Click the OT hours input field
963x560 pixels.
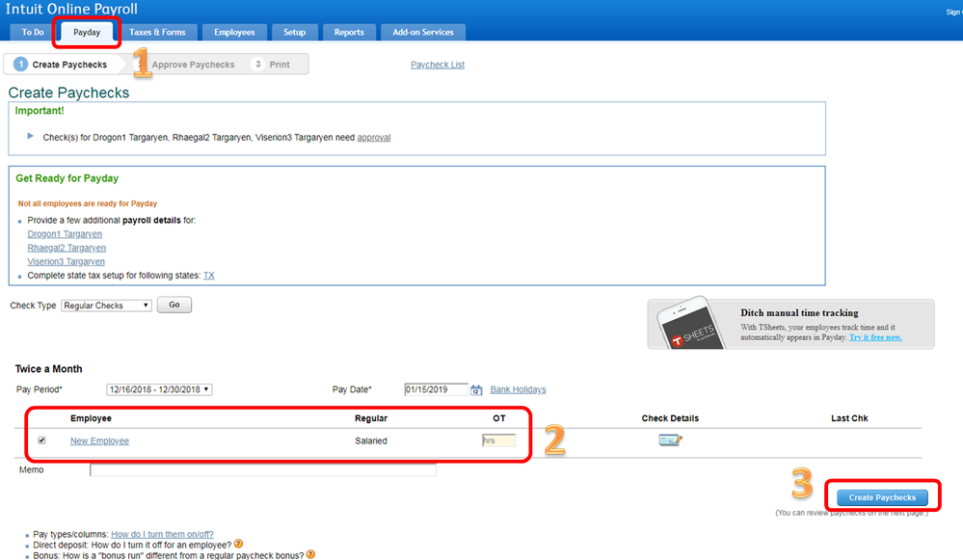pyautogui.click(x=498, y=440)
